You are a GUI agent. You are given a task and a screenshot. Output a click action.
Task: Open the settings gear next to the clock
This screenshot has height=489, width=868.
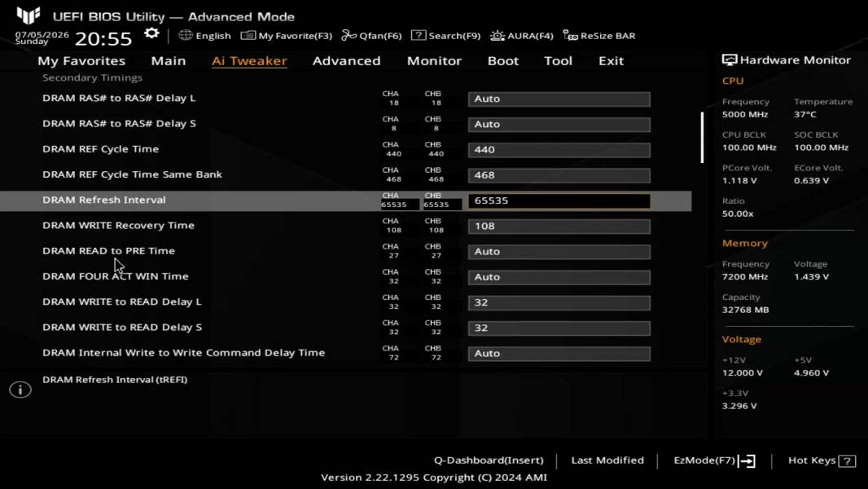coord(151,33)
